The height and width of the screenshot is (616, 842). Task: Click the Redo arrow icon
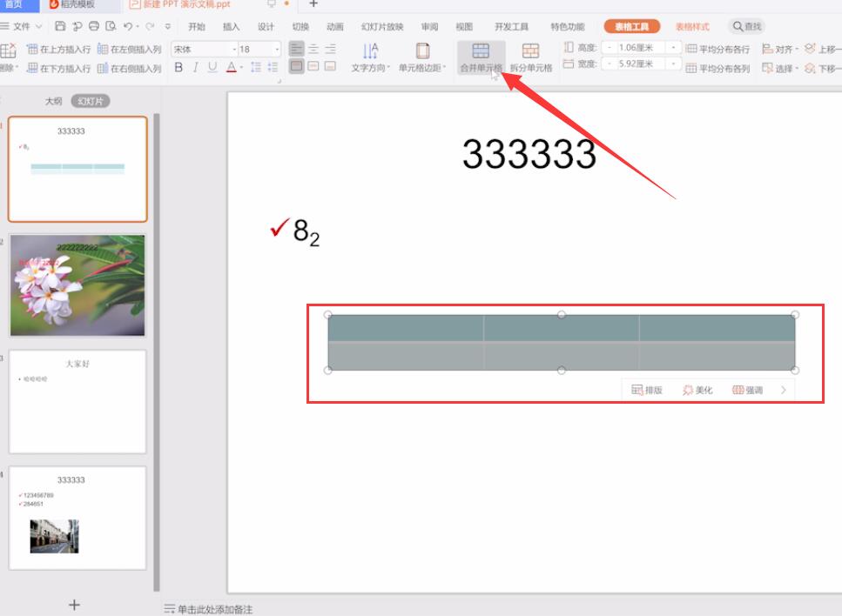pos(150,26)
